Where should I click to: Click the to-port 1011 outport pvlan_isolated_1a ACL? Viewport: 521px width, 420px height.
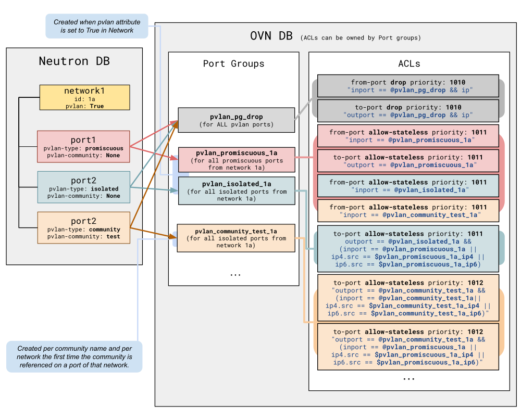pyautogui.click(x=408, y=249)
